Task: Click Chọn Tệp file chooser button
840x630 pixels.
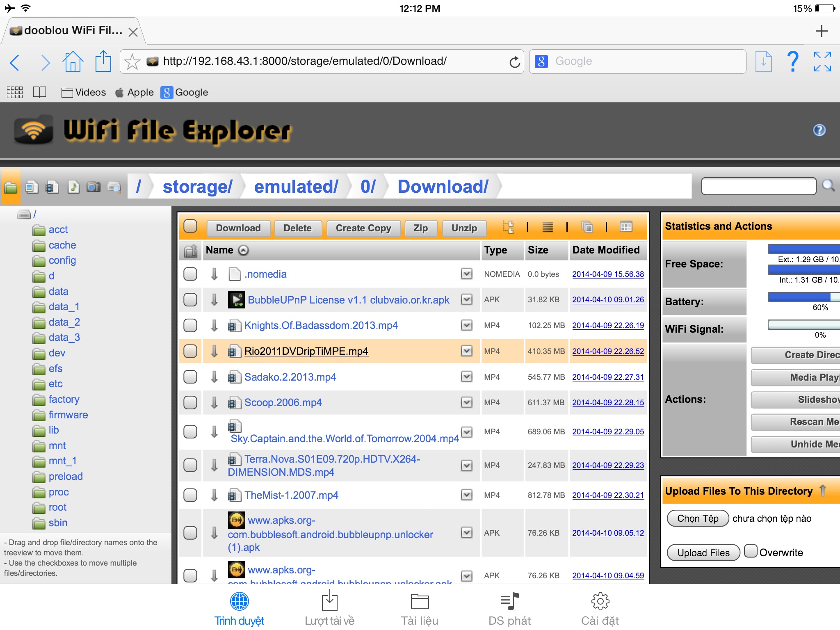Action: point(698,518)
